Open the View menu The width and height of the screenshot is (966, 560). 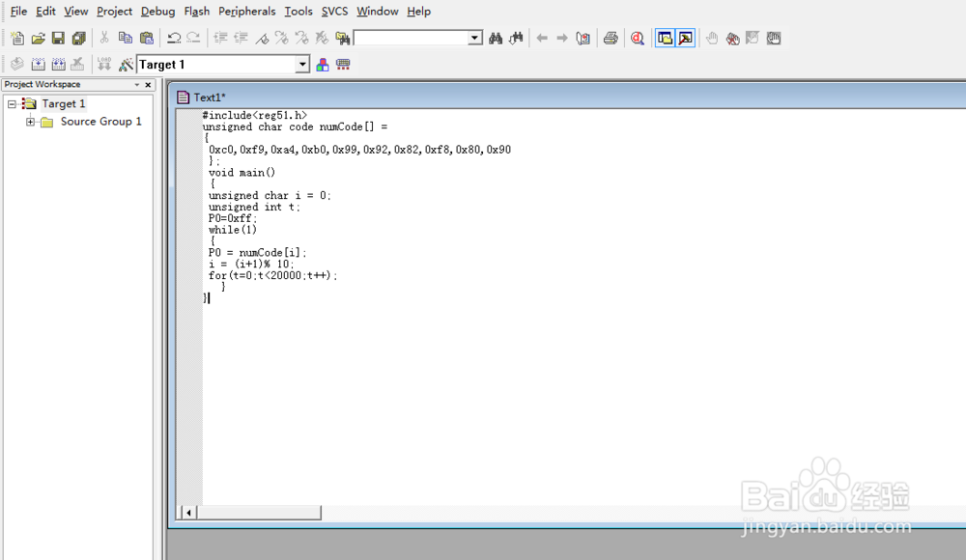click(75, 11)
